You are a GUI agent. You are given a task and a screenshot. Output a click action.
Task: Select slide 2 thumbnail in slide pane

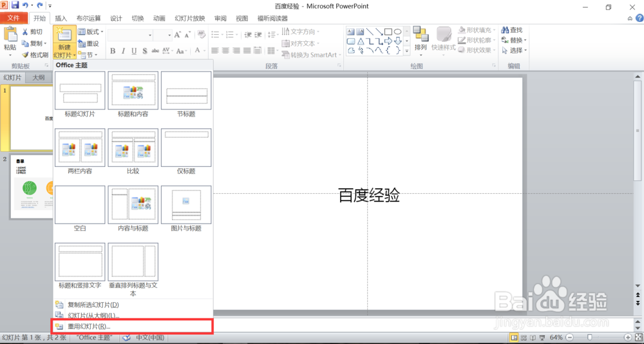tap(31, 187)
